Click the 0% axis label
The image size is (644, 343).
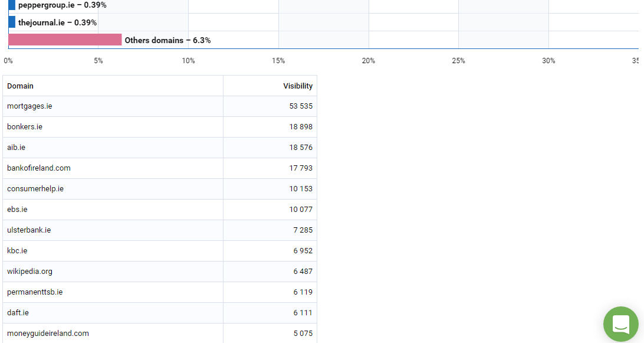point(8,61)
